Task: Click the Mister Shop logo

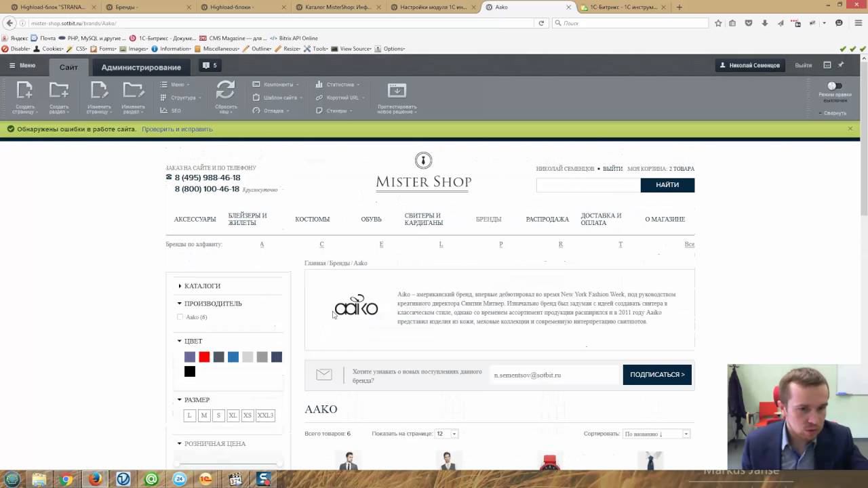Action: [423, 172]
